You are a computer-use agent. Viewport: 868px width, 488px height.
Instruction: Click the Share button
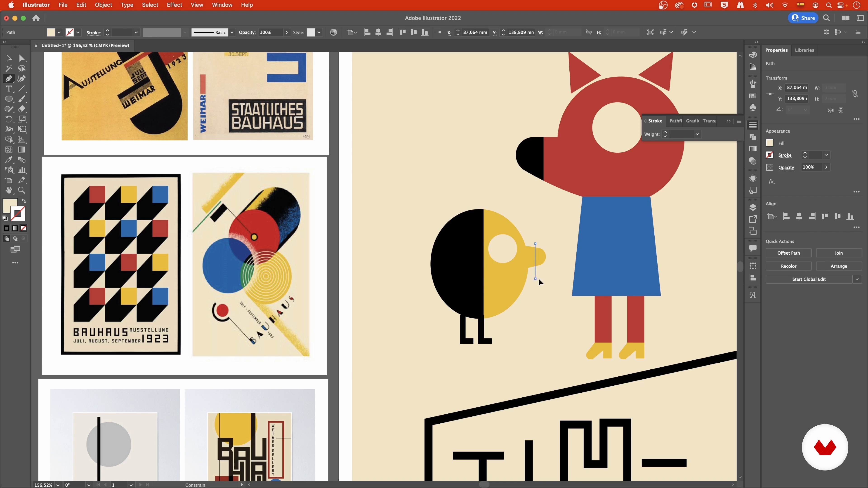click(803, 18)
